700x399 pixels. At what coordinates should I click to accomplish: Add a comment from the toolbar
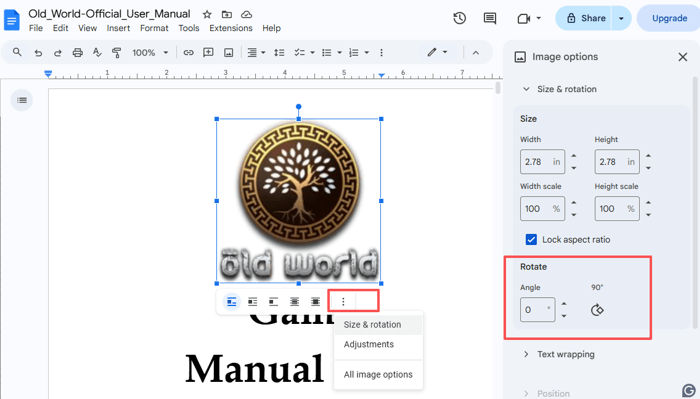point(208,53)
